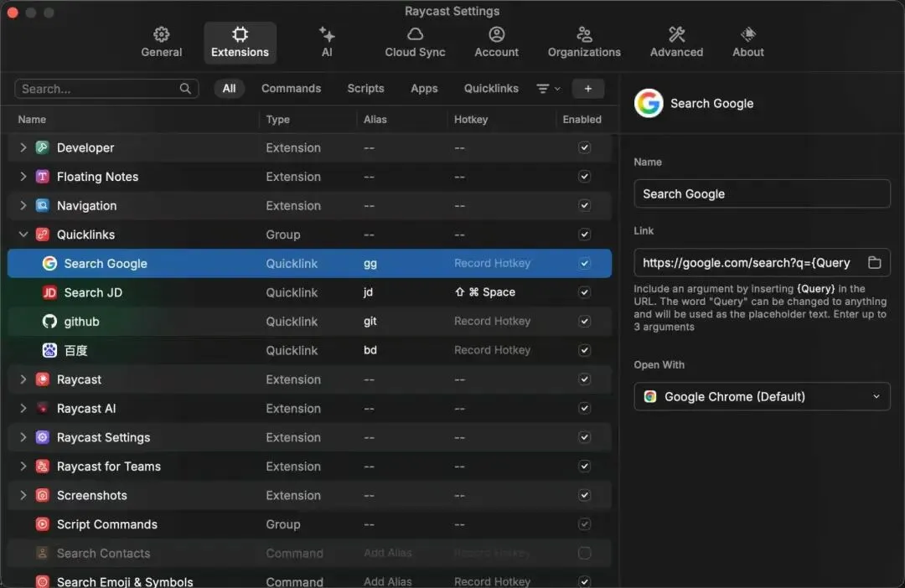Expand the Developer extension row

(x=23, y=148)
